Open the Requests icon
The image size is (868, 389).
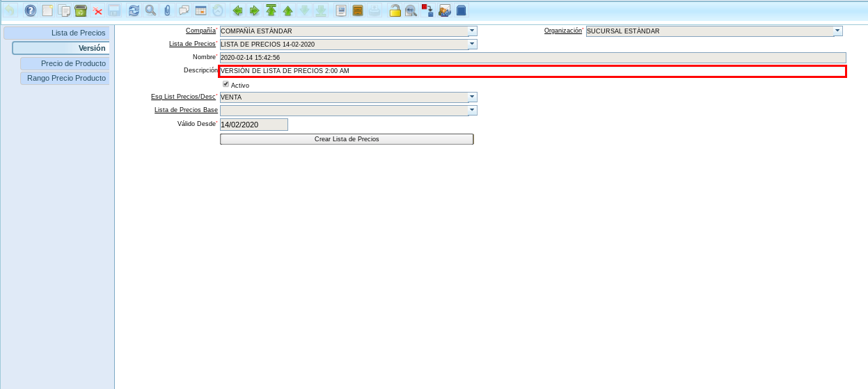coord(444,10)
